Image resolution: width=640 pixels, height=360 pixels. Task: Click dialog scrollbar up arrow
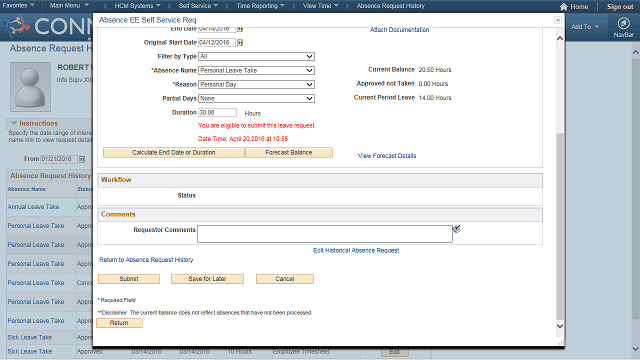click(x=560, y=38)
